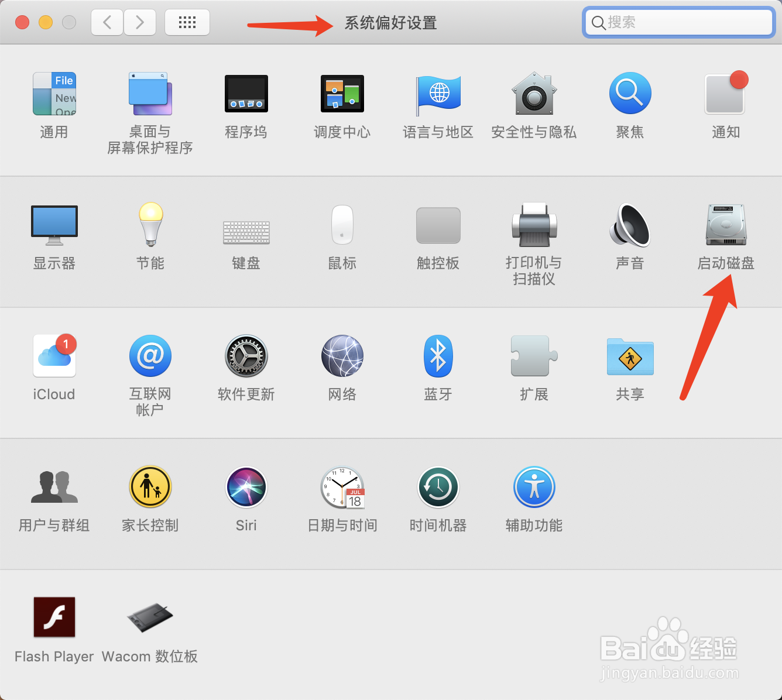Open iCloud preferences
The width and height of the screenshot is (782, 700).
(54, 355)
